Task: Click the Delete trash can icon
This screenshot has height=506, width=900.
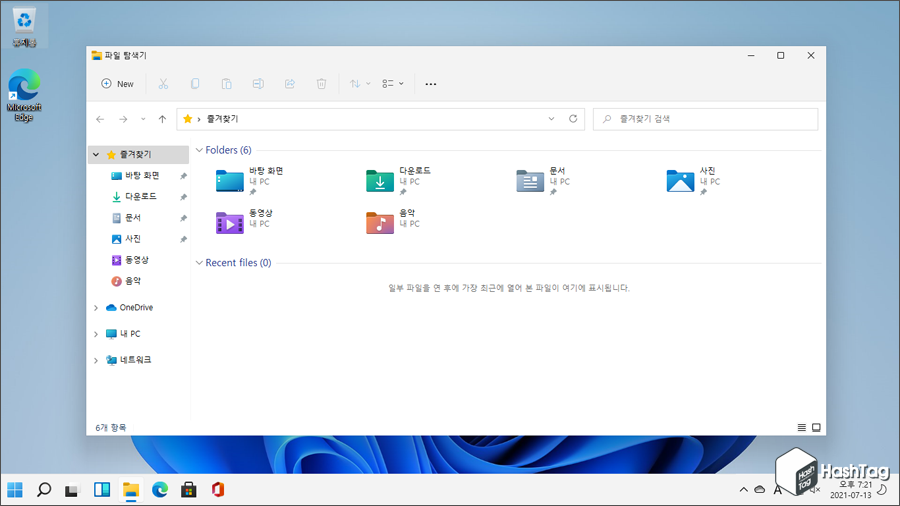Action: [321, 84]
